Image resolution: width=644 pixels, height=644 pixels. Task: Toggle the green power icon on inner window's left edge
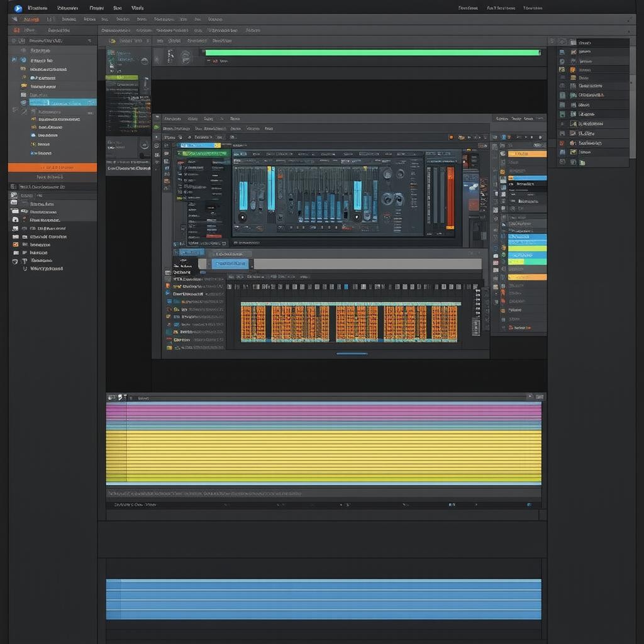(x=157, y=127)
